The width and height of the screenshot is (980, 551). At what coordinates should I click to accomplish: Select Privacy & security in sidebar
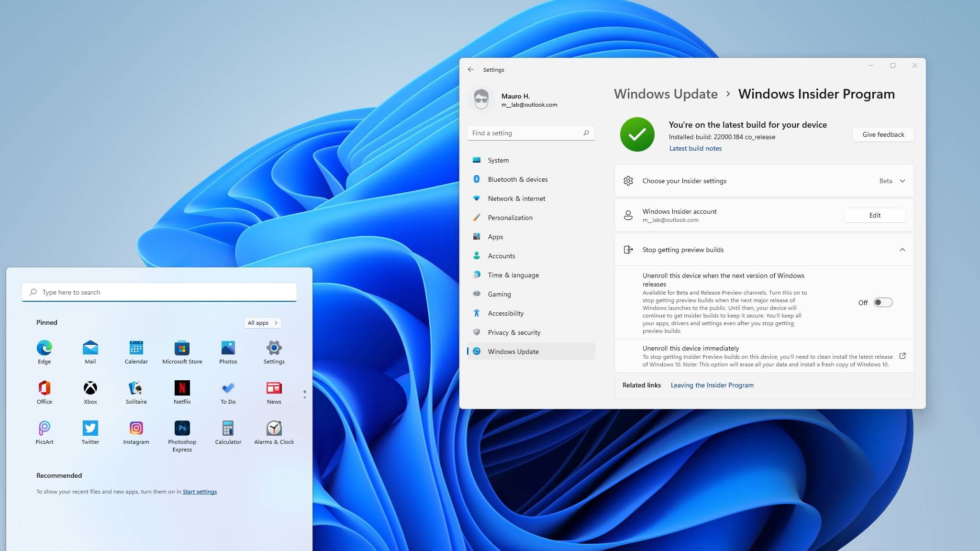pyautogui.click(x=514, y=332)
